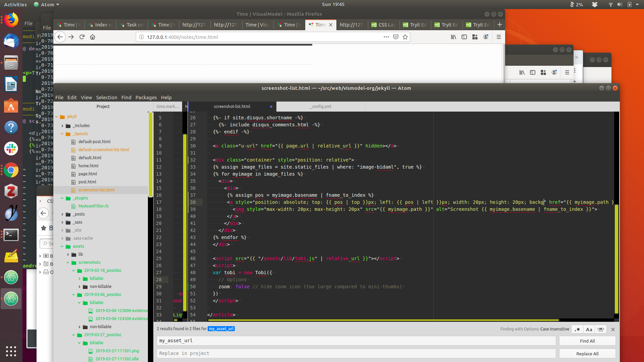The image size is (644, 362).
Task: Toggle regex search option button
Action: (577, 329)
